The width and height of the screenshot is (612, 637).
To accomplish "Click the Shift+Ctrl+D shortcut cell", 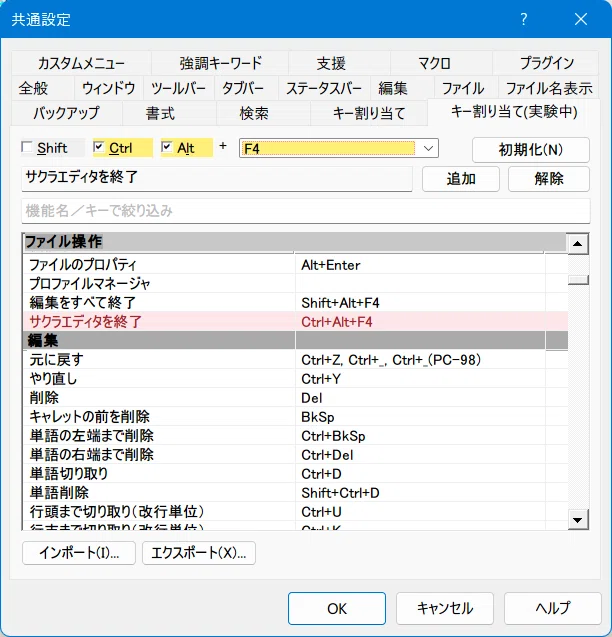I will [420, 493].
